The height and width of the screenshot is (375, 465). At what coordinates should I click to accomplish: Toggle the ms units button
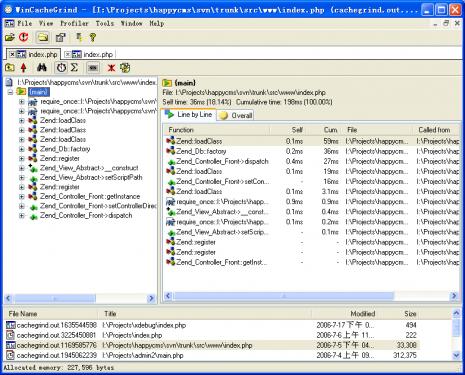[93, 68]
